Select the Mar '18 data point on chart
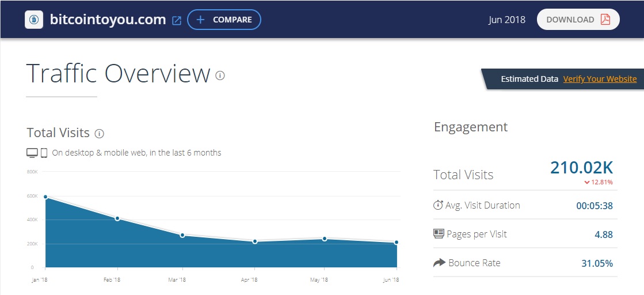644x295 pixels. (x=182, y=235)
